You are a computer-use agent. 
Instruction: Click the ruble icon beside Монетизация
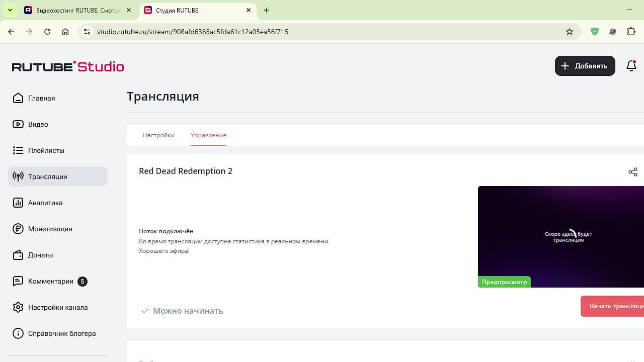click(x=18, y=229)
